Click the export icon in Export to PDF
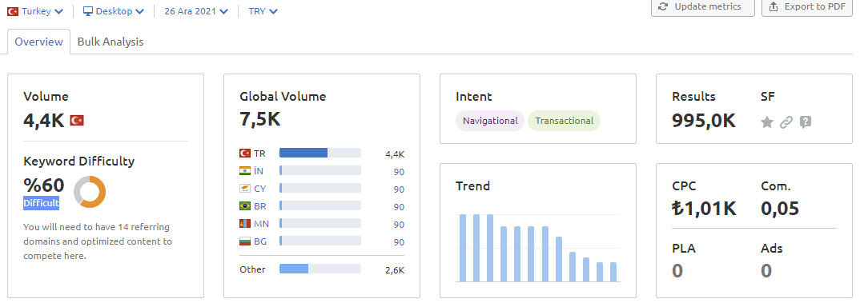This screenshot has width=868, height=307. (773, 6)
